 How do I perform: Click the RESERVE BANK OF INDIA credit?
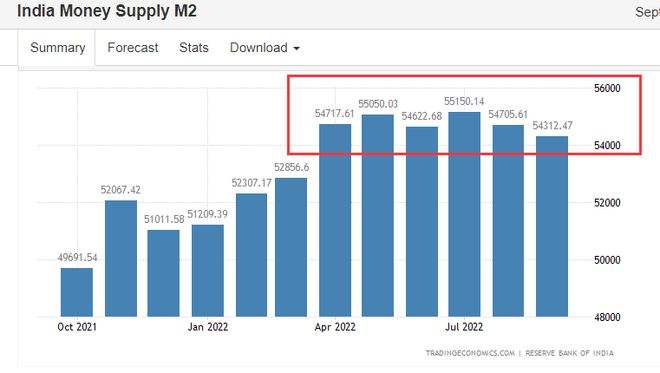[570, 353]
